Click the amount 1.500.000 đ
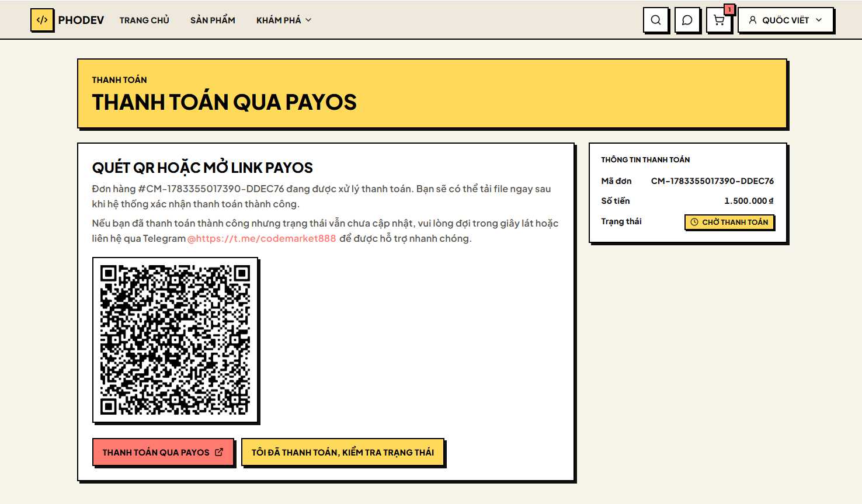The width and height of the screenshot is (862, 504). 749,201
